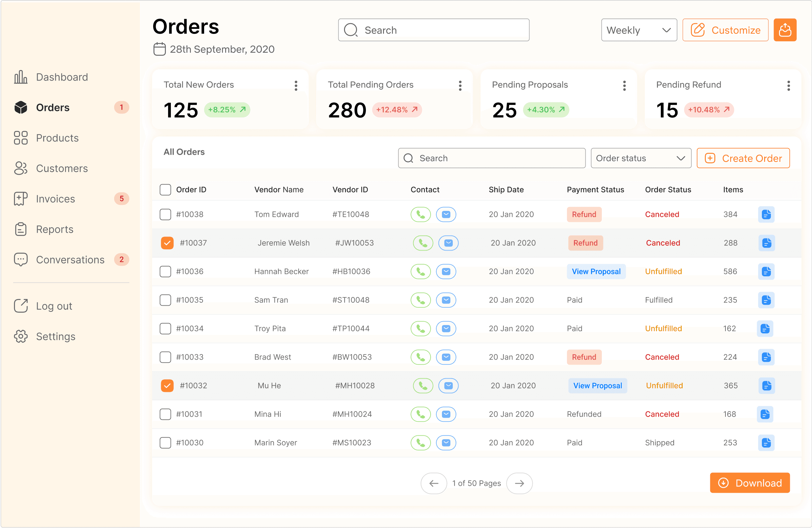Viewport: 812px width, 528px height.
Task: Open document icon for order #10035
Action: 766,300
